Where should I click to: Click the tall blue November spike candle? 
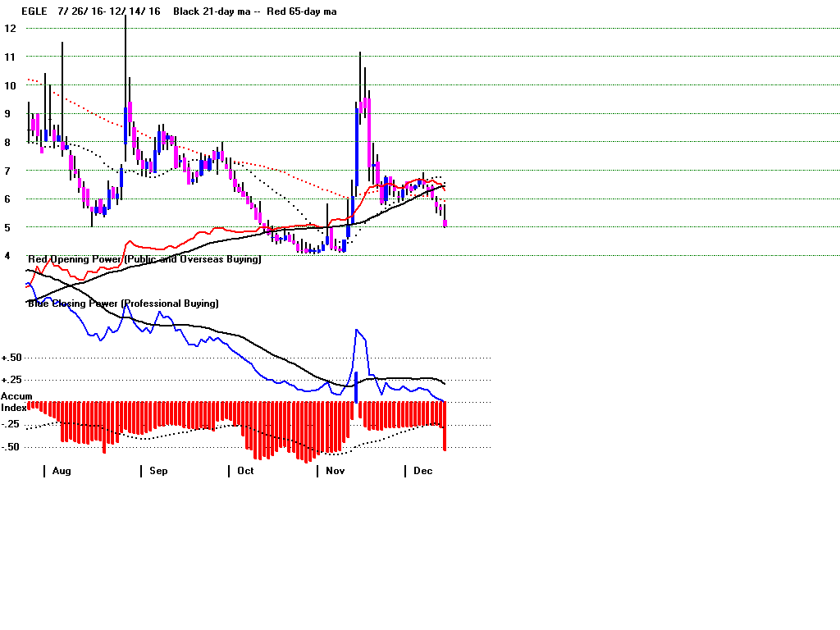point(358,148)
